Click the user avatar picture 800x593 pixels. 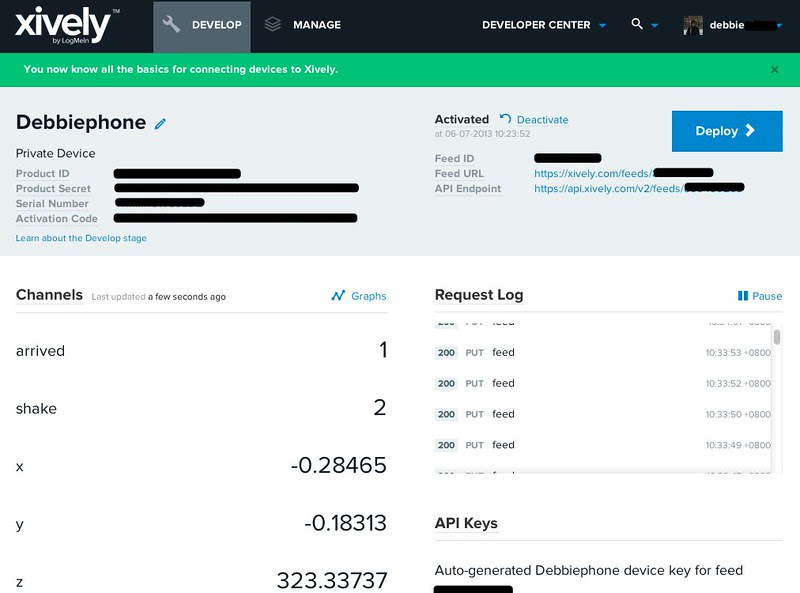(x=693, y=24)
